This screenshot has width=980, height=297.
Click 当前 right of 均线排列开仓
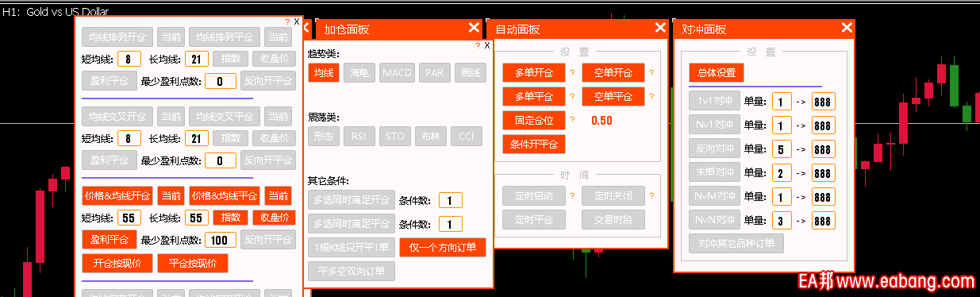170,37
